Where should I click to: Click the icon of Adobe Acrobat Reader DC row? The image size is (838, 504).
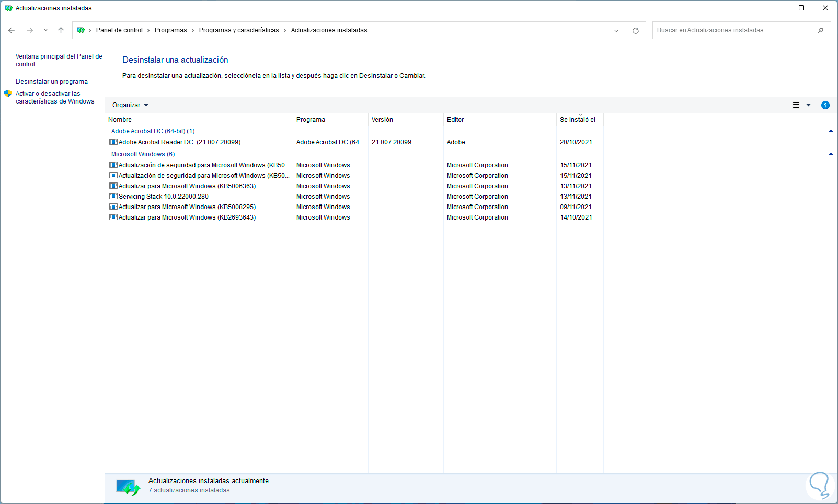[x=113, y=142]
